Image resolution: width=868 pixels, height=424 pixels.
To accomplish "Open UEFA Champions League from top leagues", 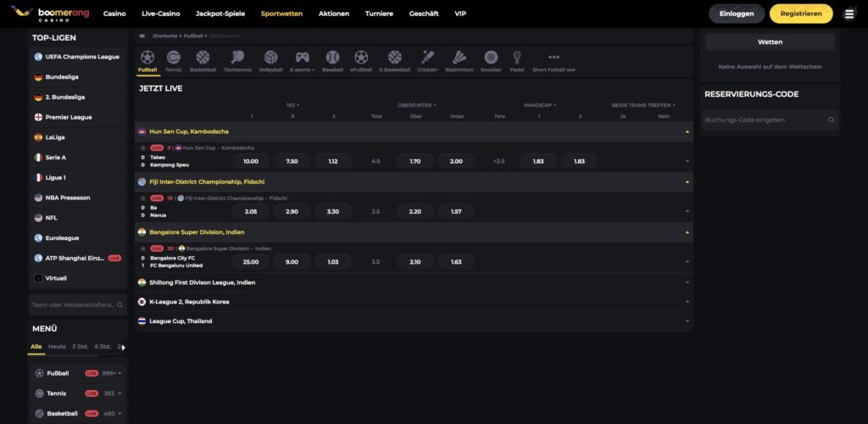I will click(81, 57).
